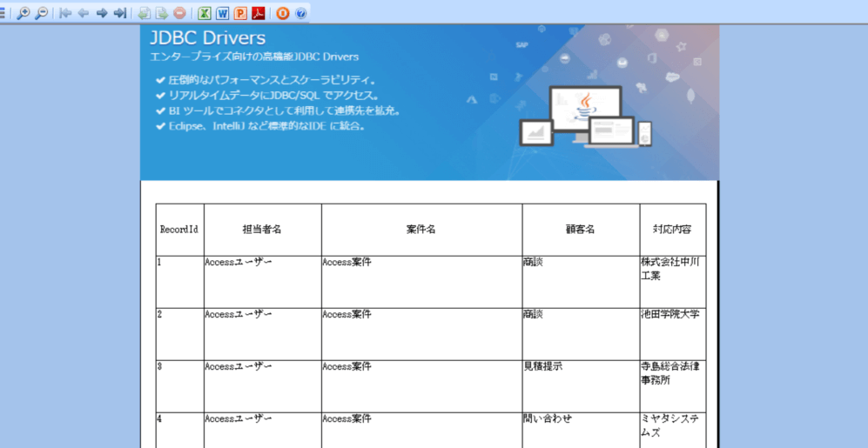
Task: Click the zoom out magnifier icon
Action: pyautogui.click(x=41, y=13)
